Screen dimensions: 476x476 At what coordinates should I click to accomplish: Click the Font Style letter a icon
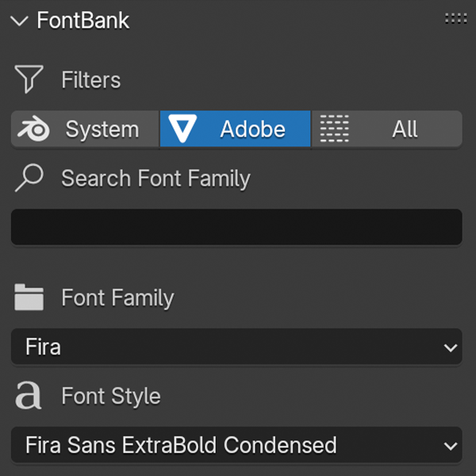tap(29, 395)
